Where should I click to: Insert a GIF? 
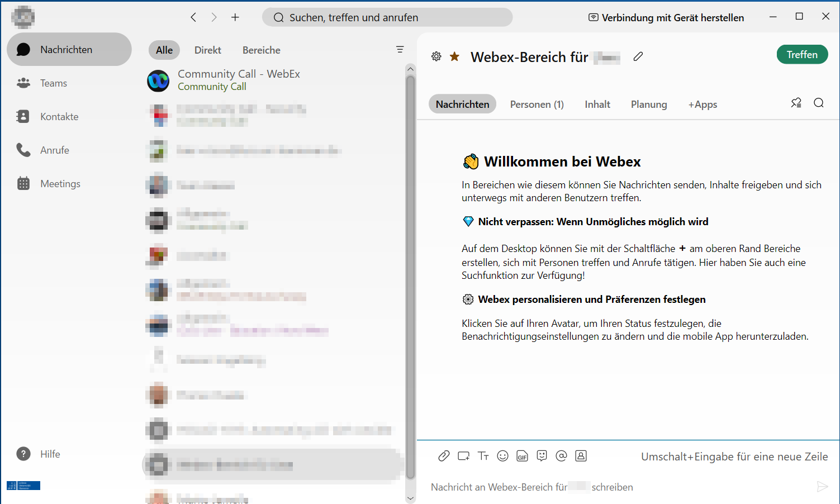pos(522,456)
